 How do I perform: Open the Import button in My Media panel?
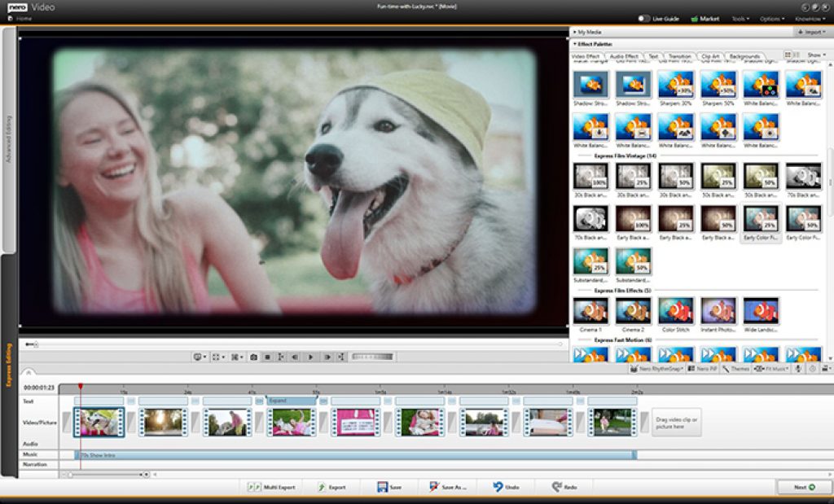[x=810, y=30]
